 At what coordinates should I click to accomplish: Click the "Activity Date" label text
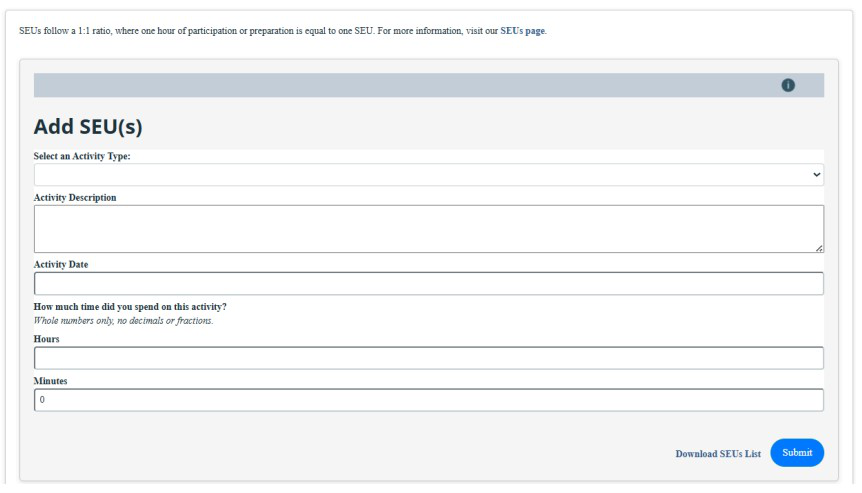pyautogui.click(x=61, y=265)
